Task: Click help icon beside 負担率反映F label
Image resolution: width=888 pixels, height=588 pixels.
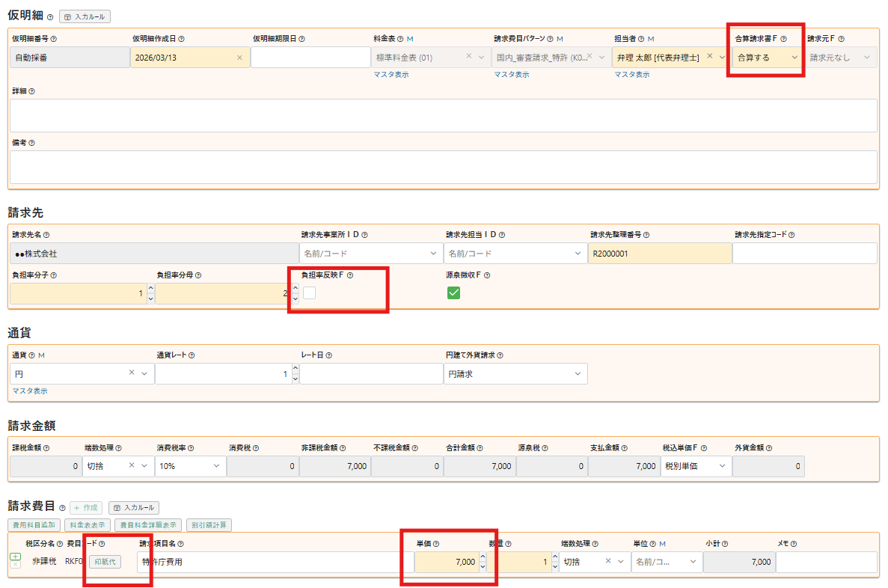Action: click(350, 275)
